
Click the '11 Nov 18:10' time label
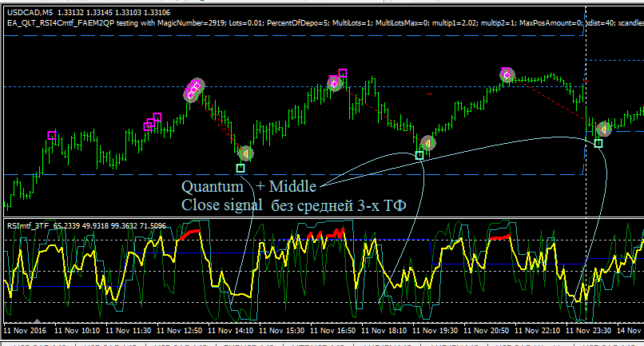384,330
